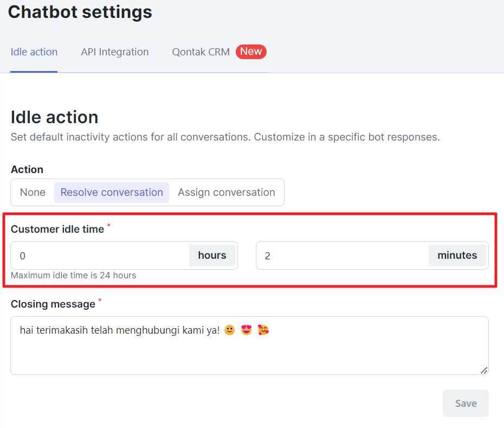Click the red New badge

click(251, 52)
